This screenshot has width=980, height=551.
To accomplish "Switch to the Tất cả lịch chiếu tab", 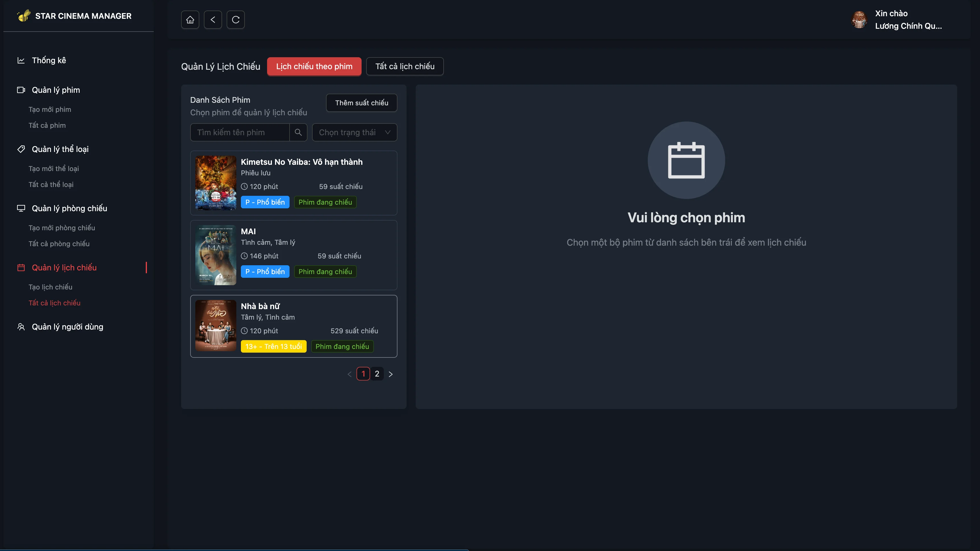I will coord(405,66).
